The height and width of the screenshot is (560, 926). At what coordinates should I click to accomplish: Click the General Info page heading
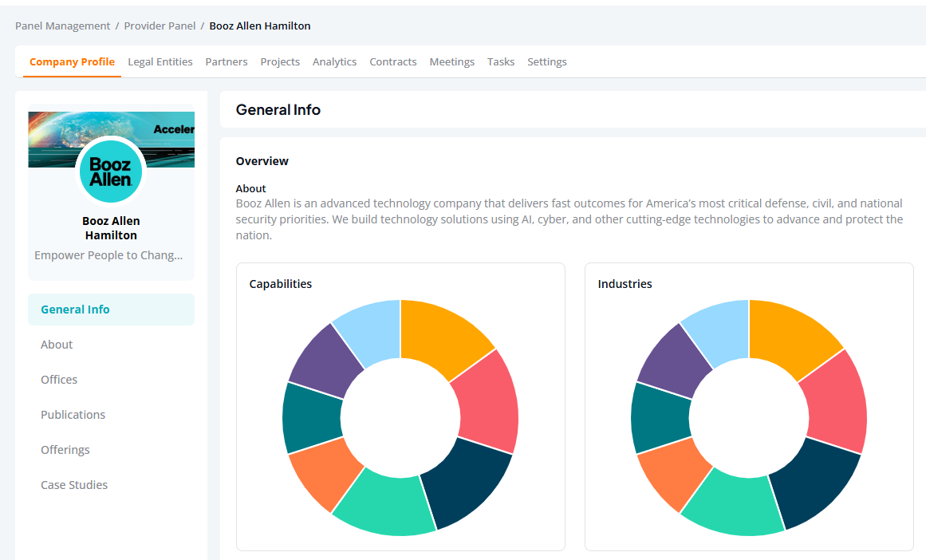point(278,110)
